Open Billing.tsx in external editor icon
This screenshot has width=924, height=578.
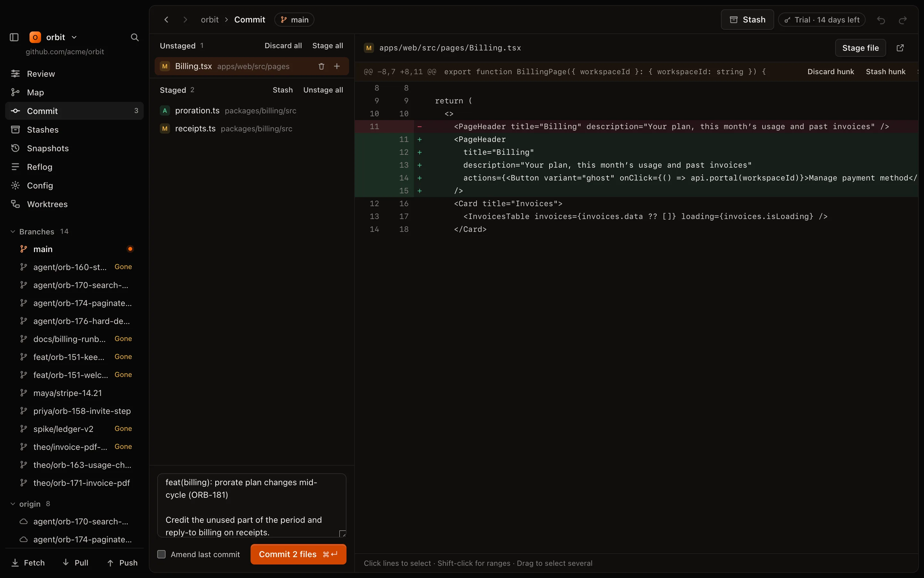900,48
